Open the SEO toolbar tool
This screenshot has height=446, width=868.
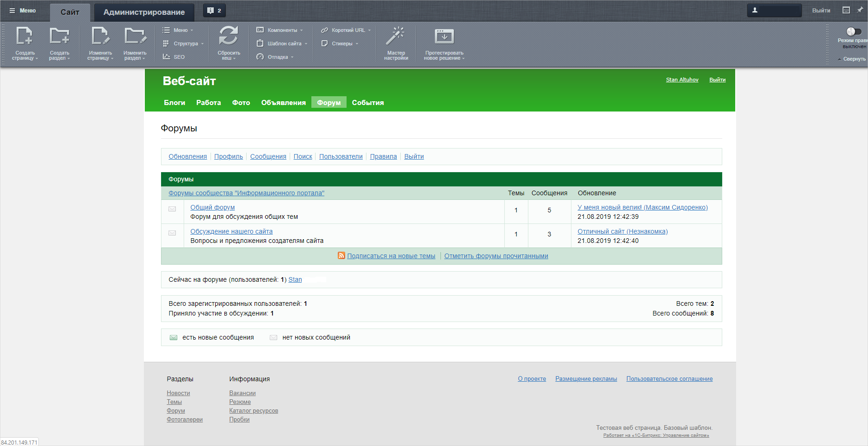[174, 57]
